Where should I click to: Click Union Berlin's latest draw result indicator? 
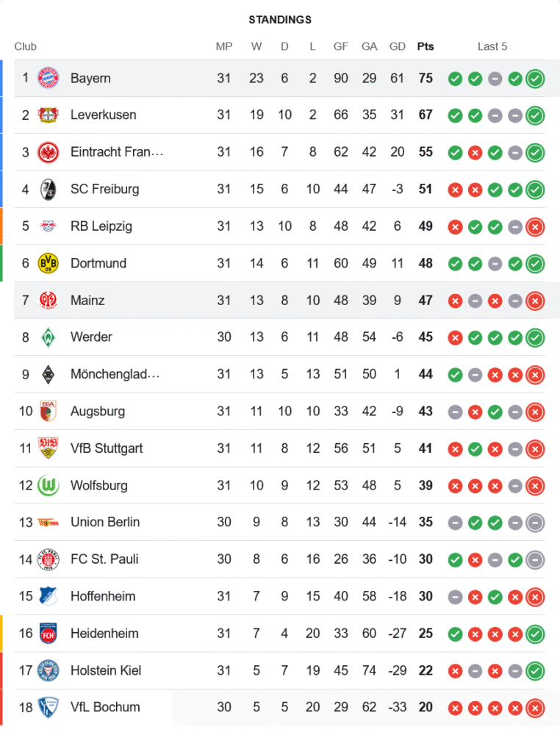pyautogui.click(x=535, y=522)
